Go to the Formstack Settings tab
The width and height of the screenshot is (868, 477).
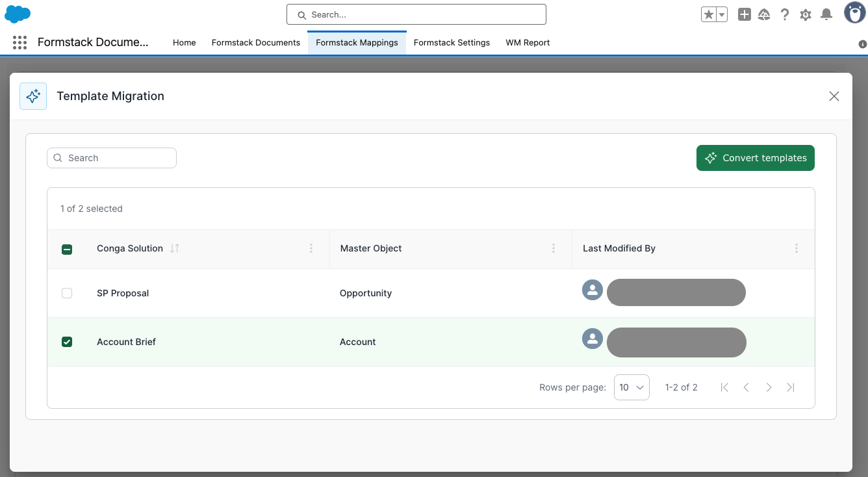[452, 43]
